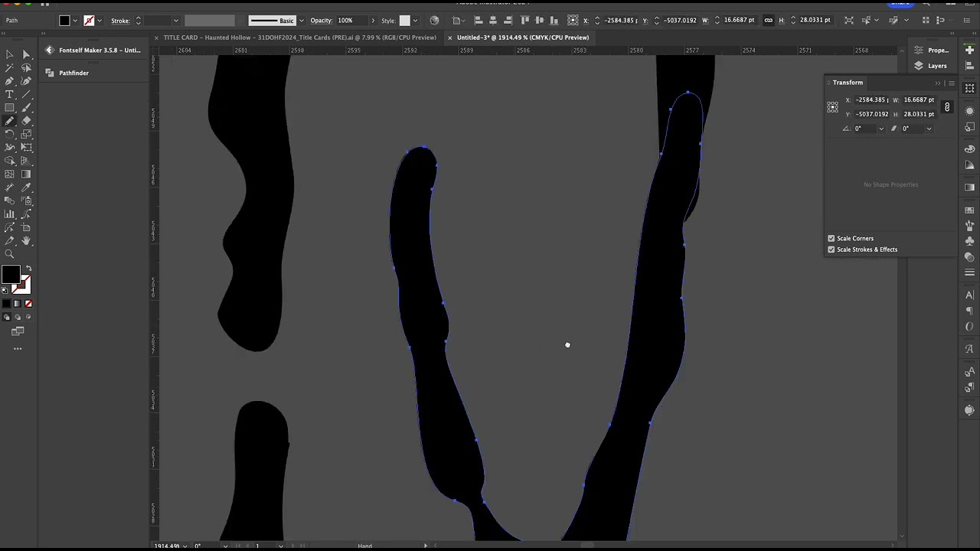The image size is (980, 551).
Task: Switch to TITLE CARD Haunted Hollow document tab
Action: pos(299,37)
